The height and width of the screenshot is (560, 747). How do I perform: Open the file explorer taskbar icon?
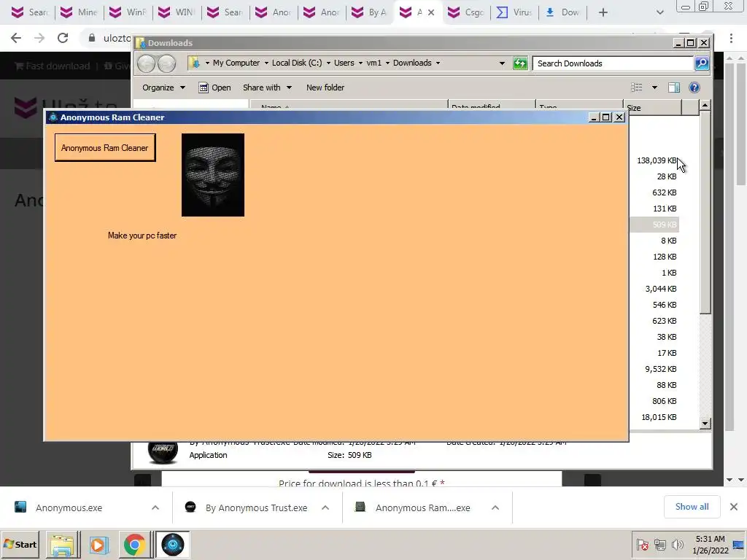pyautogui.click(x=63, y=545)
